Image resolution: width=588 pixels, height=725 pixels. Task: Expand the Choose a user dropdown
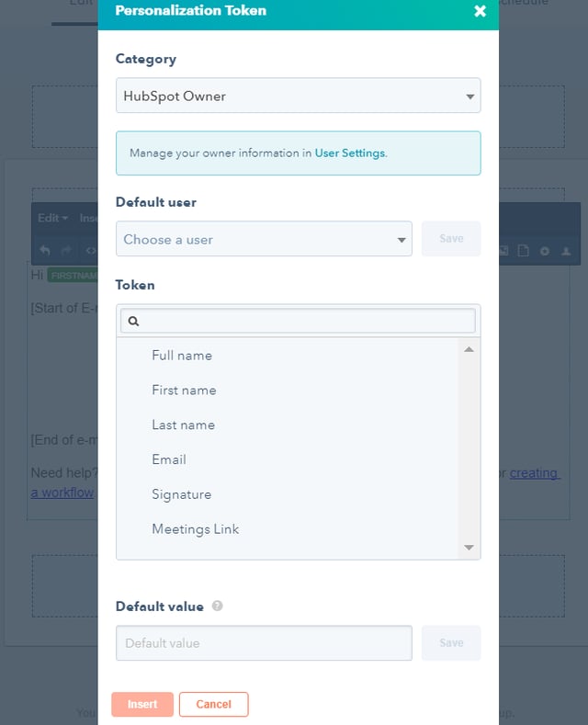(264, 239)
